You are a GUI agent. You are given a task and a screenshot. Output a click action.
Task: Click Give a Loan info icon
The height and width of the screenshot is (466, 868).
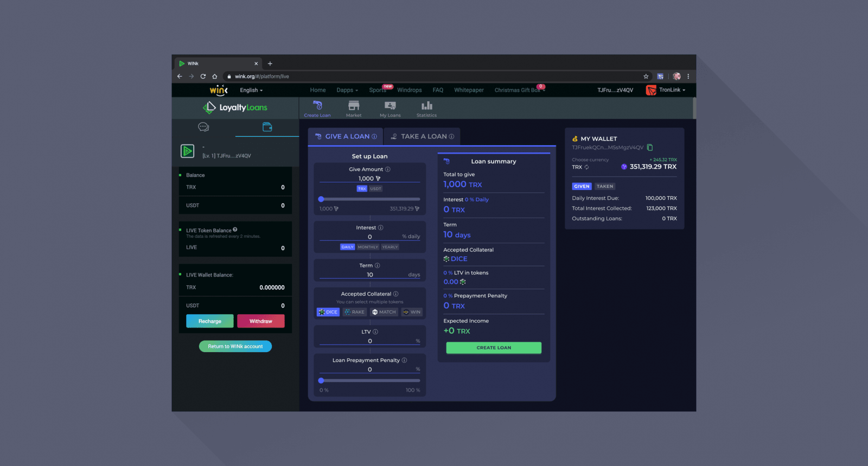click(374, 137)
